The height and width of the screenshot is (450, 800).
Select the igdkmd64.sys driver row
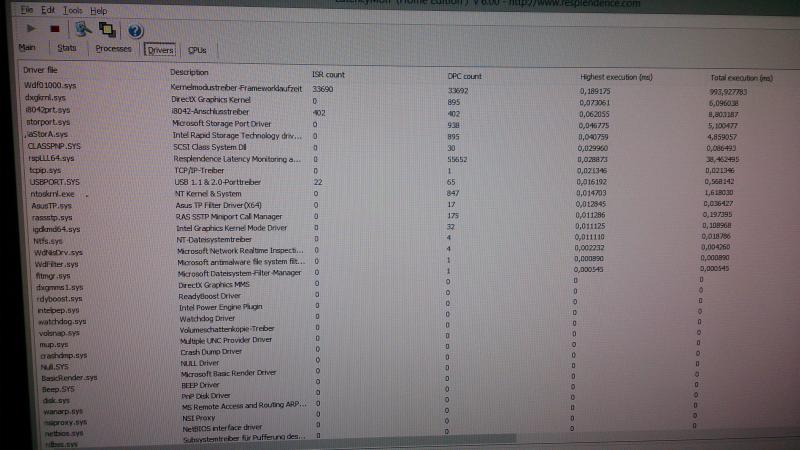pos(57,229)
